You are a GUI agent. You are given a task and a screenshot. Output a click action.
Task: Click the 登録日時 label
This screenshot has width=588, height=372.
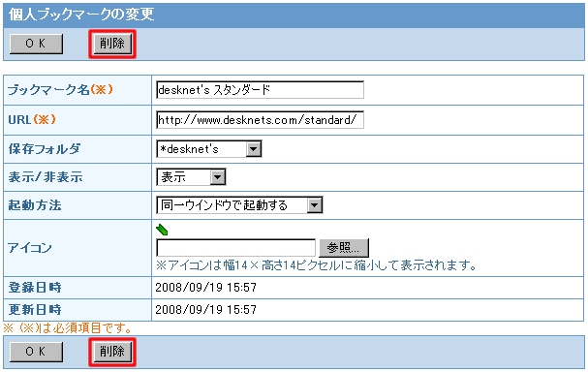pos(35,288)
